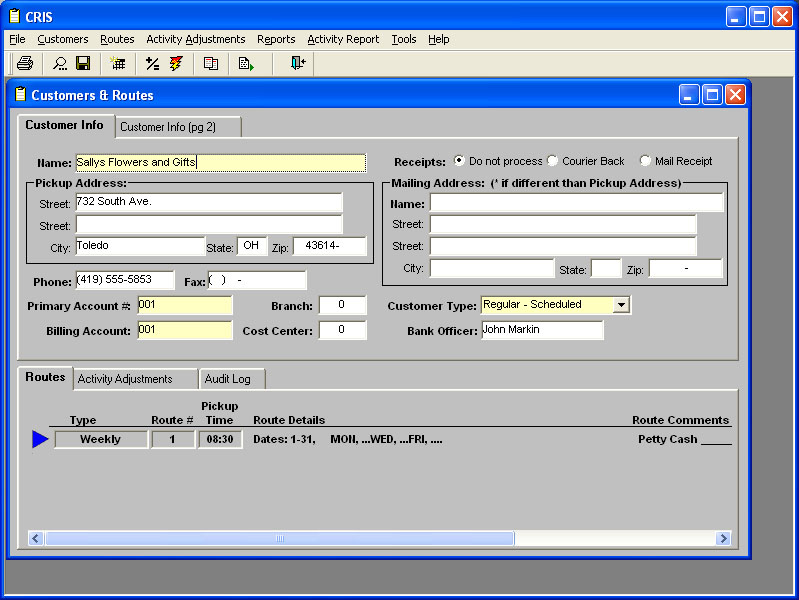Viewport: 799px width, 600px height.
Task: Click the Phone number field
Action: click(125, 280)
